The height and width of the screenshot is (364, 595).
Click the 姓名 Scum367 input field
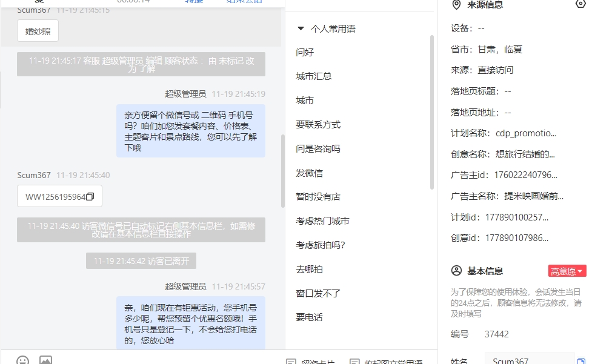(530, 359)
